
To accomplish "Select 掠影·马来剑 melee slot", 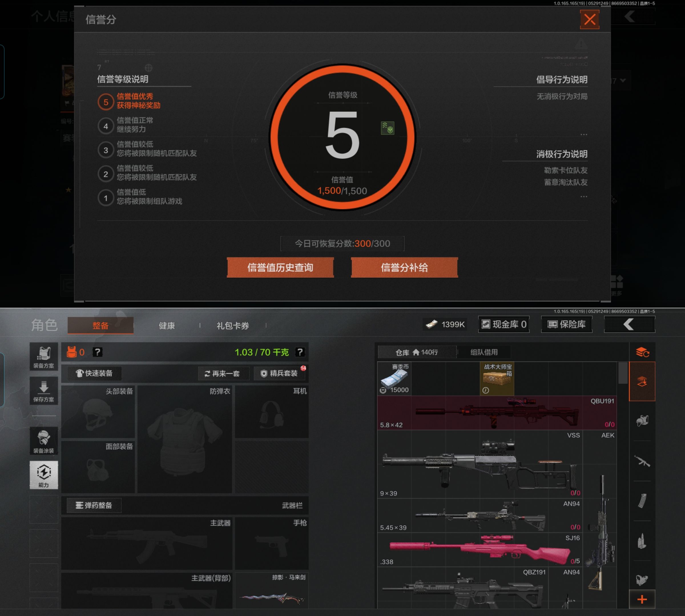I will pos(272,591).
